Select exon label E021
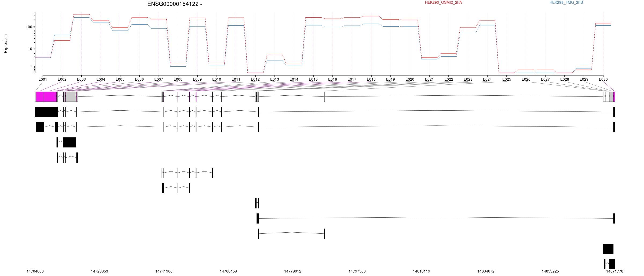The width and height of the screenshot is (644, 276). 429,79
